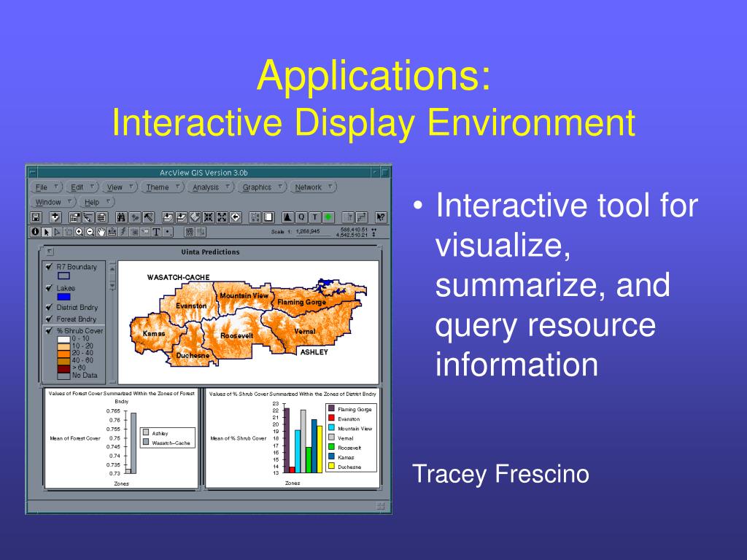
Task: Select the Zoom In magnifier tool
Action: point(79,232)
